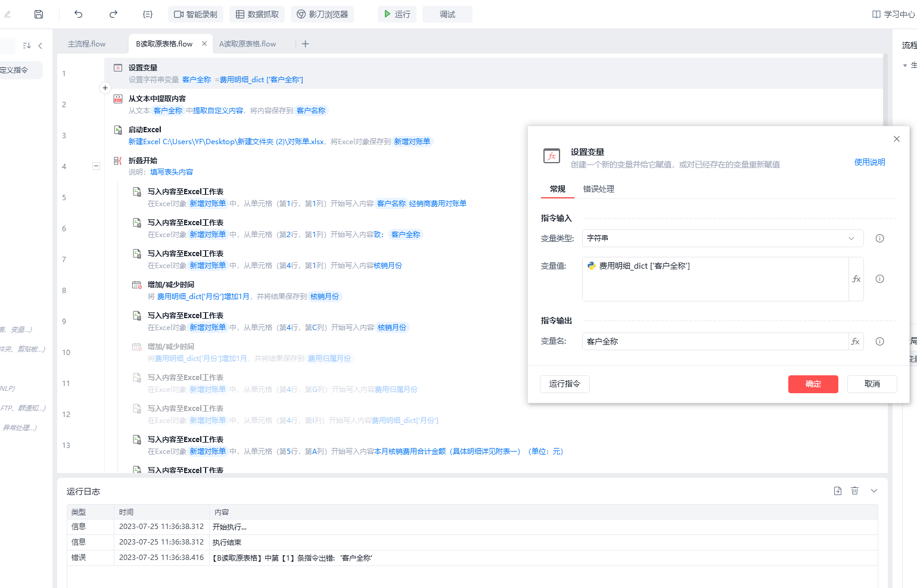The height and width of the screenshot is (588, 917).
Task: Select the 错误 log row about '客户全称'
Action: point(473,558)
